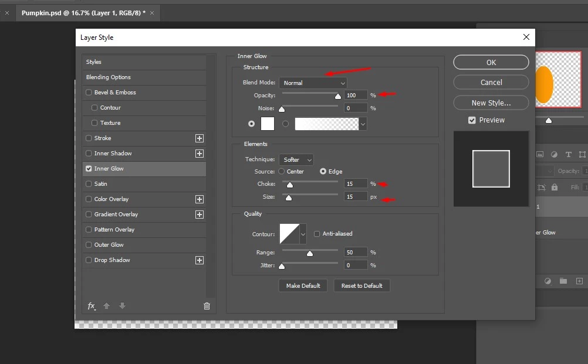Open the gradient picker dropdown arrow

[363, 124]
